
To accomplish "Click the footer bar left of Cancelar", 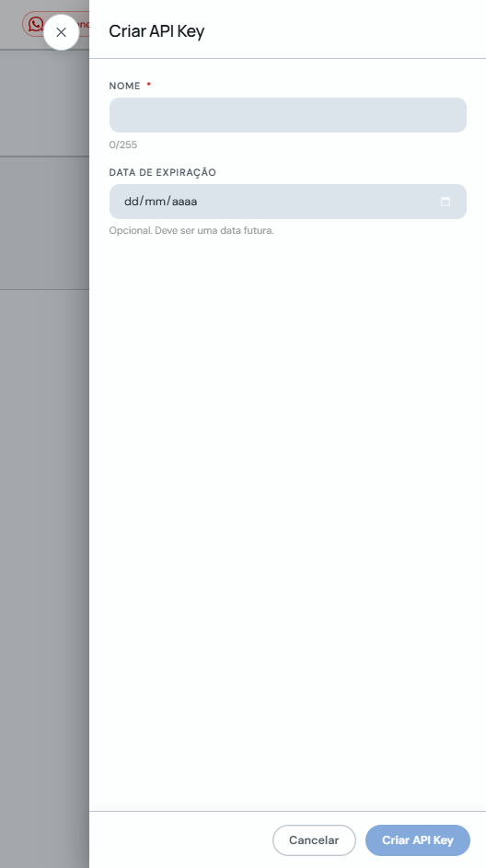I will coord(180,840).
